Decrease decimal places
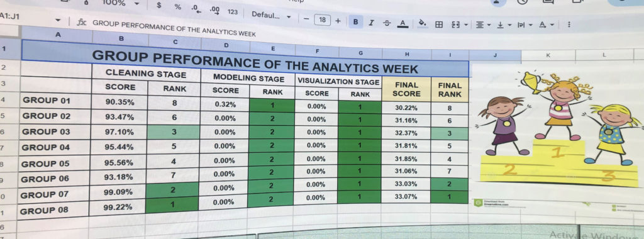644x239 pixels. 196,9
